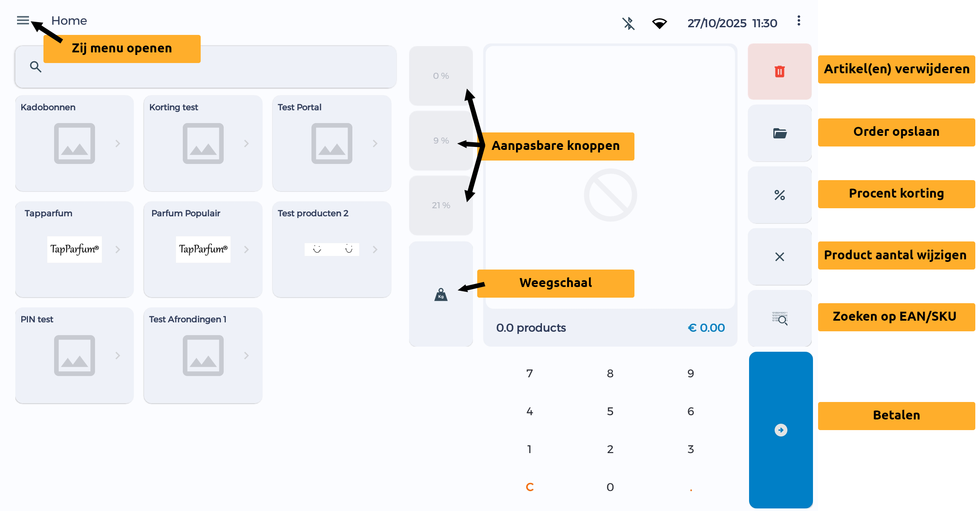Expand the Kadobonnen category chevron
Image resolution: width=980 pixels, height=511 pixels.
click(118, 144)
